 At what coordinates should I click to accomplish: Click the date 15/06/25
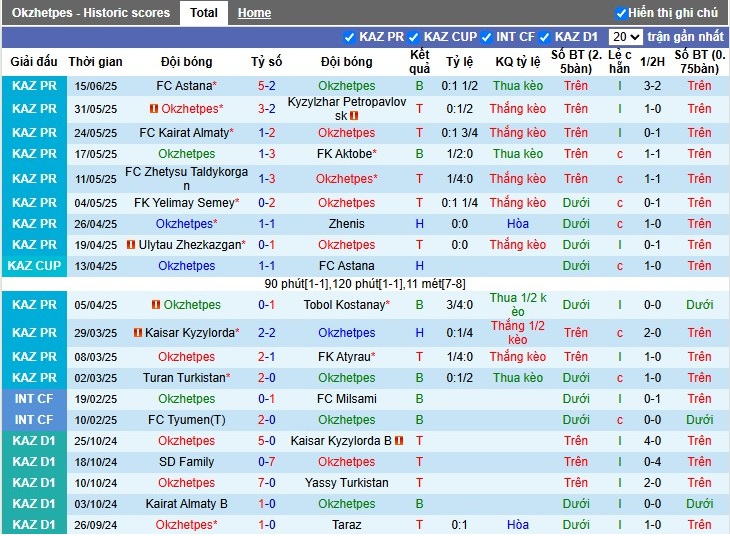click(96, 86)
